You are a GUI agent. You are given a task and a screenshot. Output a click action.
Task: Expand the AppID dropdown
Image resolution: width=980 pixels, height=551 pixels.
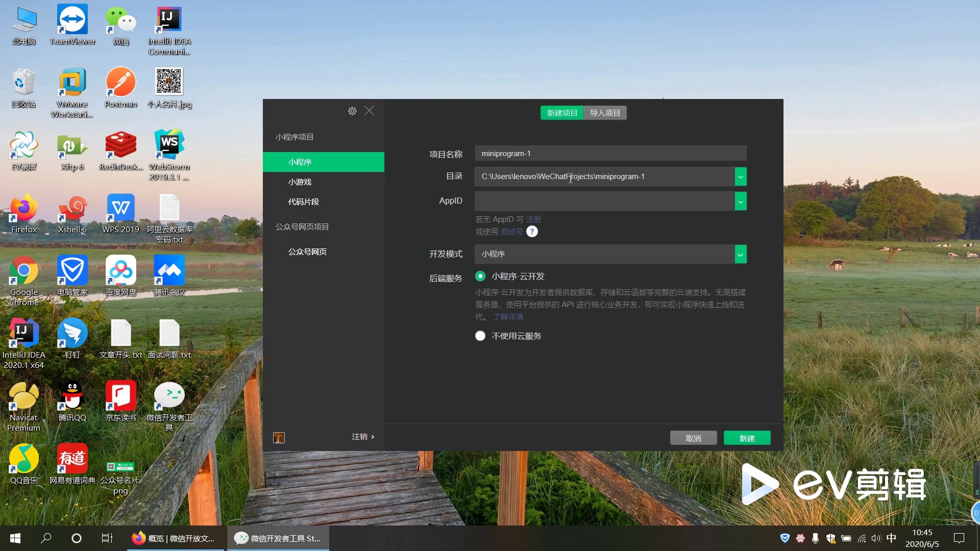[741, 201]
